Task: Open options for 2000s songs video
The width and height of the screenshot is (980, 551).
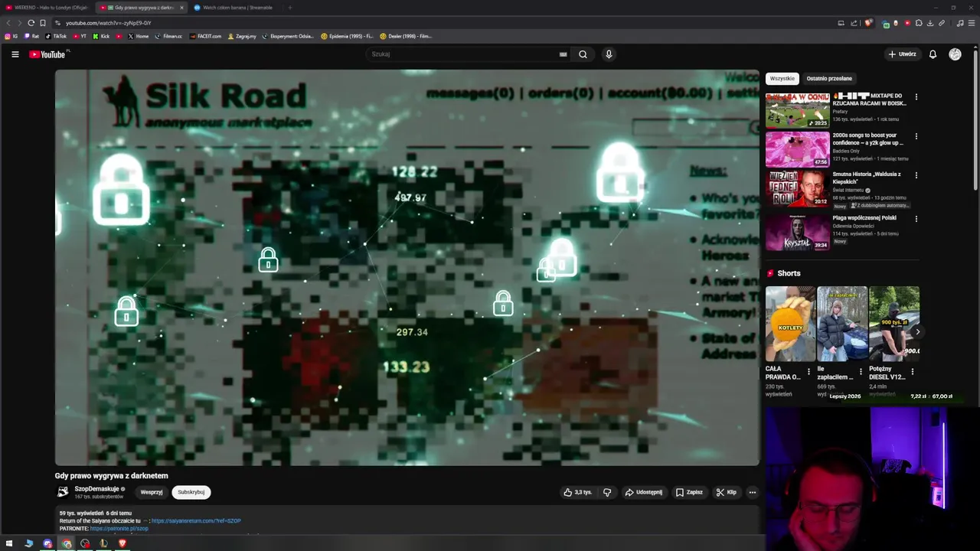Action: [916, 136]
